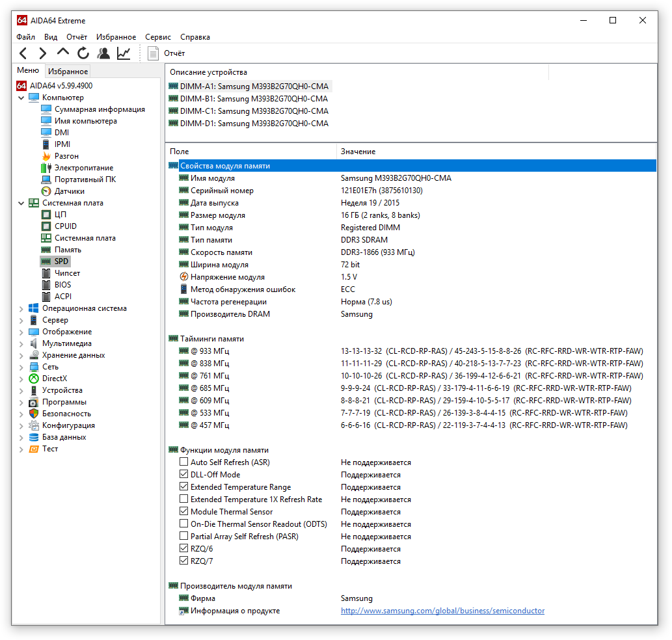Expand the Устройства node
The width and height of the screenshot is (672, 640).
click(x=21, y=390)
